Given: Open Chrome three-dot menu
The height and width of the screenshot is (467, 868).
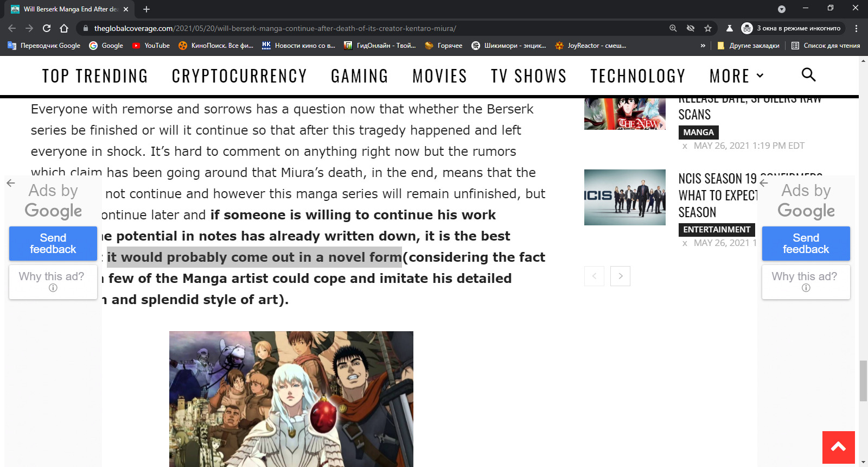Looking at the screenshot, I should [x=857, y=28].
